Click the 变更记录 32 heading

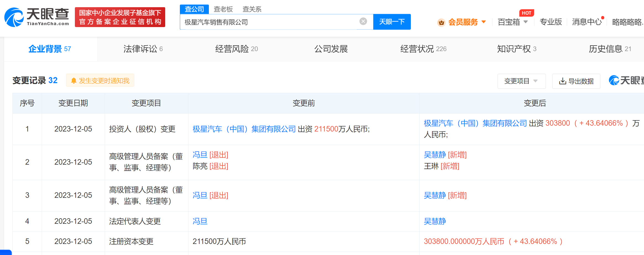coord(35,80)
